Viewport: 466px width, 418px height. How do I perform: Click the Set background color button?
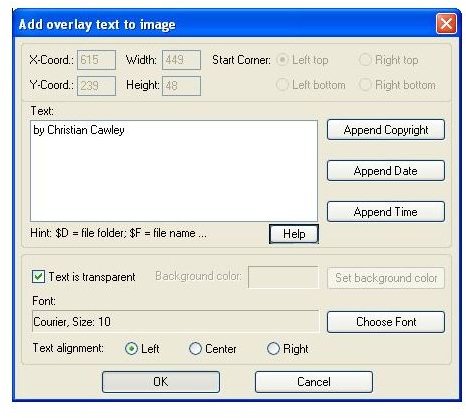click(386, 278)
